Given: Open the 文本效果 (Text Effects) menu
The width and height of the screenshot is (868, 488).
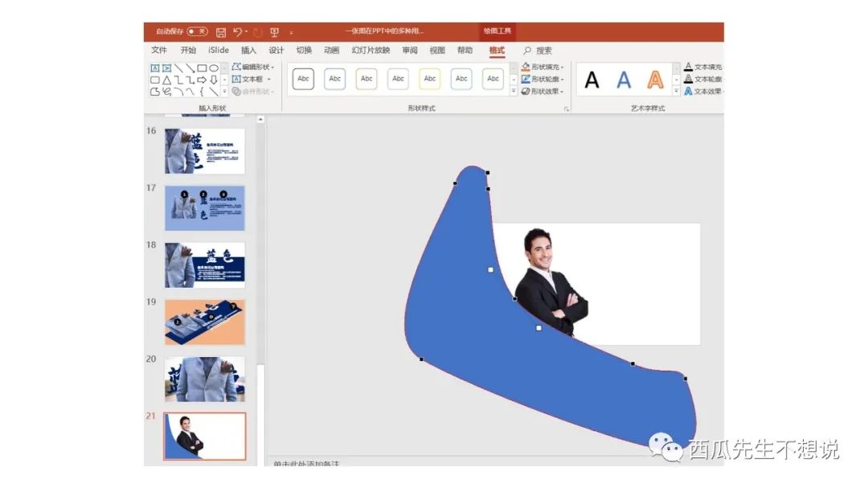Looking at the screenshot, I should tap(703, 92).
